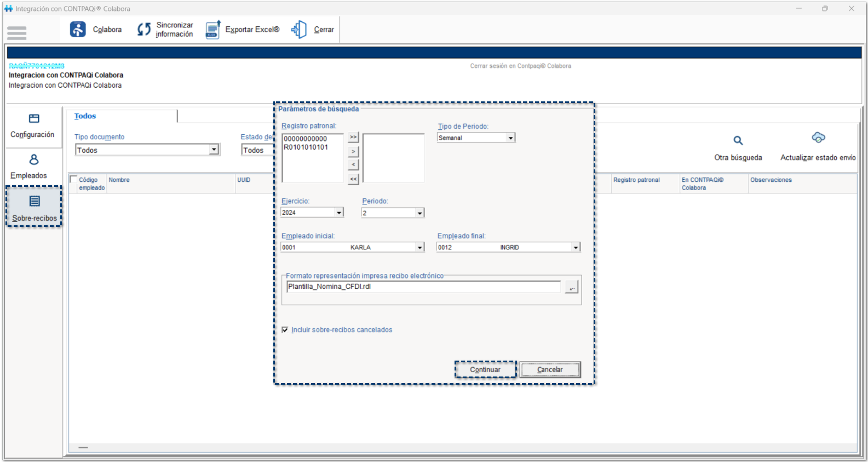Click the Colabora toolbar icon
Image resolution: width=868 pixels, height=462 pixels.
pos(78,30)
